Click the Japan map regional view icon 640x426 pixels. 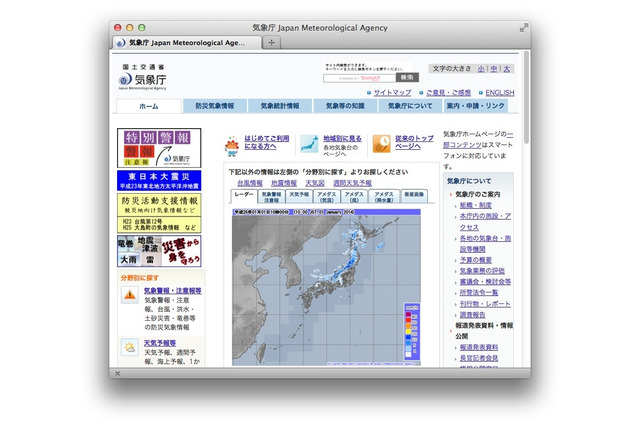click(x=309, y=144)
